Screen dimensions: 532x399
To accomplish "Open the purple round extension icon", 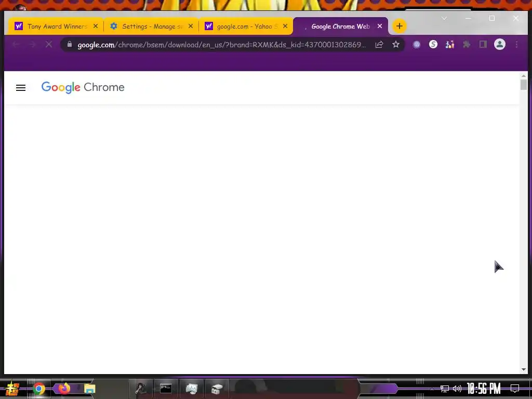I will 417,45.
